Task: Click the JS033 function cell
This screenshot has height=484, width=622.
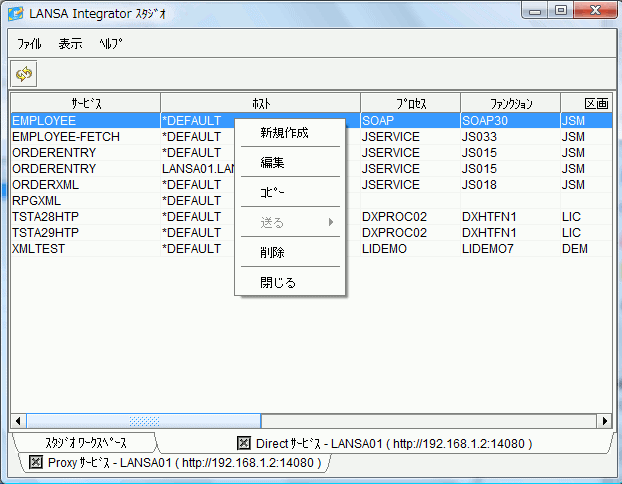Action: 511,136
